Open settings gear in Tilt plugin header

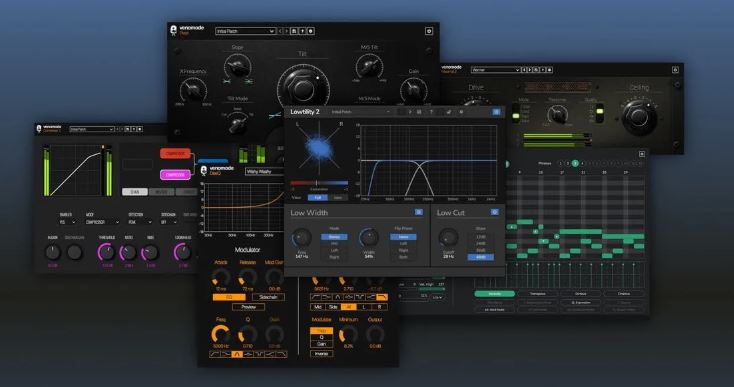429,31
